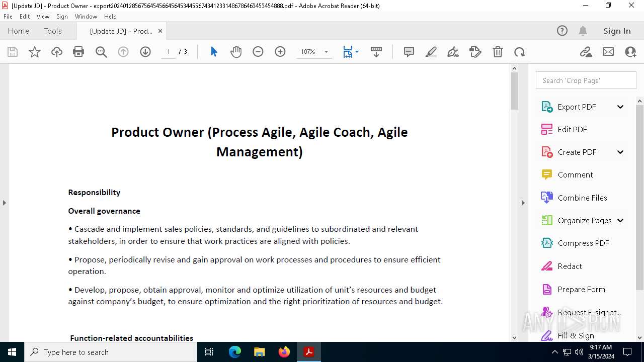Image resolution: width=644 pixels, height=362 pixels.
Task: Upload file to cloud icon
Action: point(57,52)
